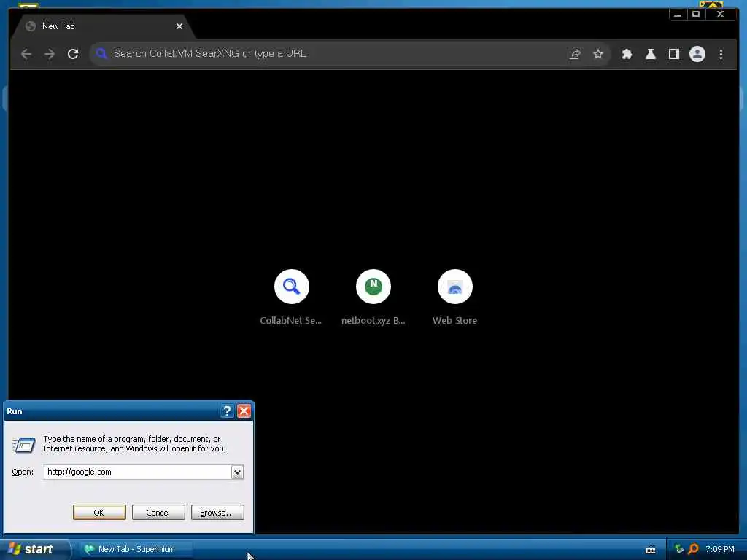Click the orange magnifier tray icon
Image resolution: width=747 pixels, height=560 pixels.
pyautogui.click(x=693, y=549)
